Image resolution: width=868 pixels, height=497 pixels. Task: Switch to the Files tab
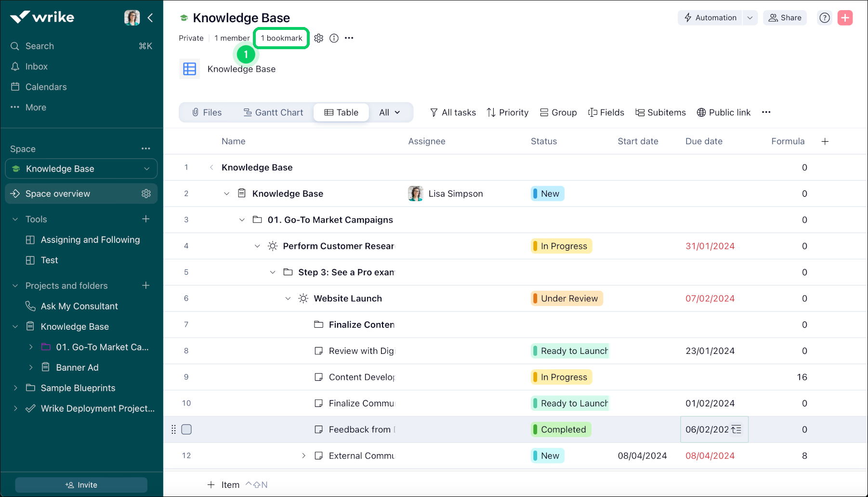click(207, 112)
